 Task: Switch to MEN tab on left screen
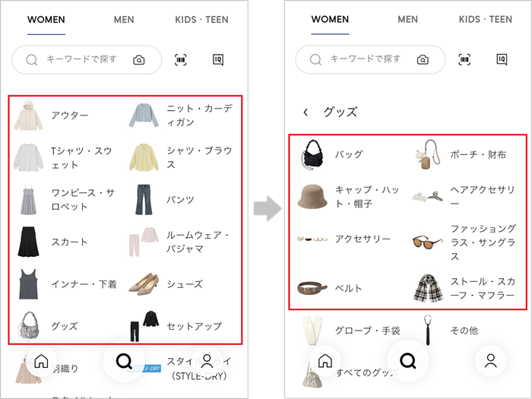point(124,20)
